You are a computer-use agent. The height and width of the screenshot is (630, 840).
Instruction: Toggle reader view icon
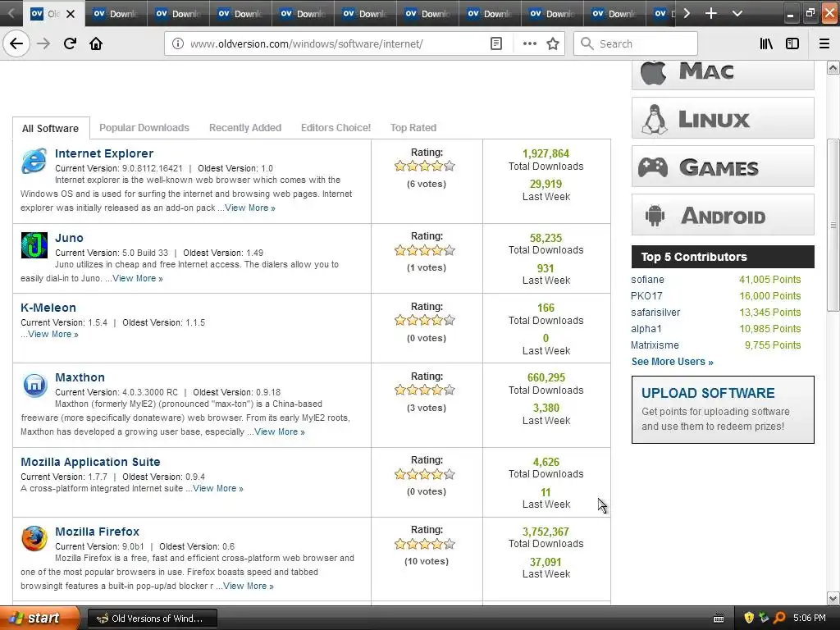coord(496,44)
